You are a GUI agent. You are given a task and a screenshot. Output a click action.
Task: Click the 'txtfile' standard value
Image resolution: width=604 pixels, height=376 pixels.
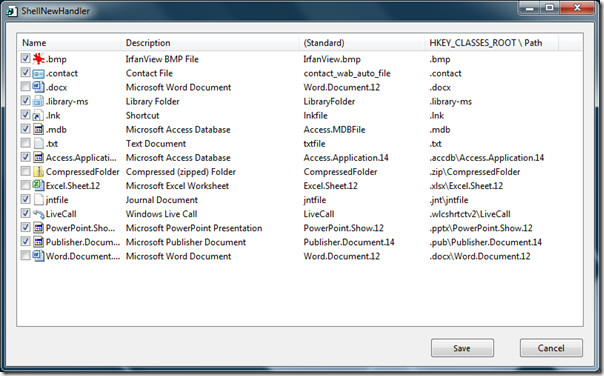(314, 144)
